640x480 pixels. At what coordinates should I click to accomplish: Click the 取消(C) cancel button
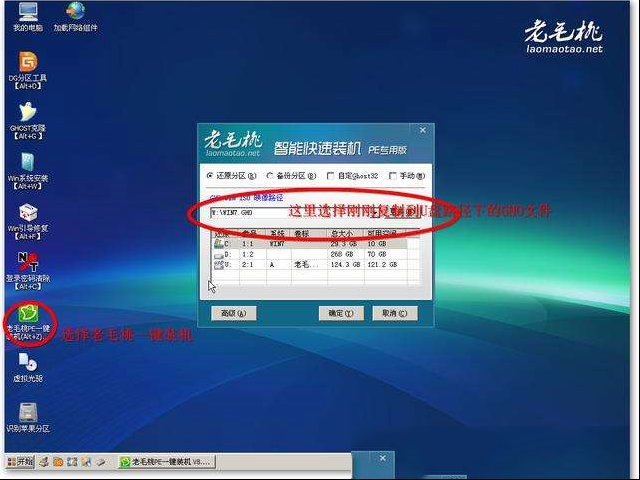[x=395, y=313]
